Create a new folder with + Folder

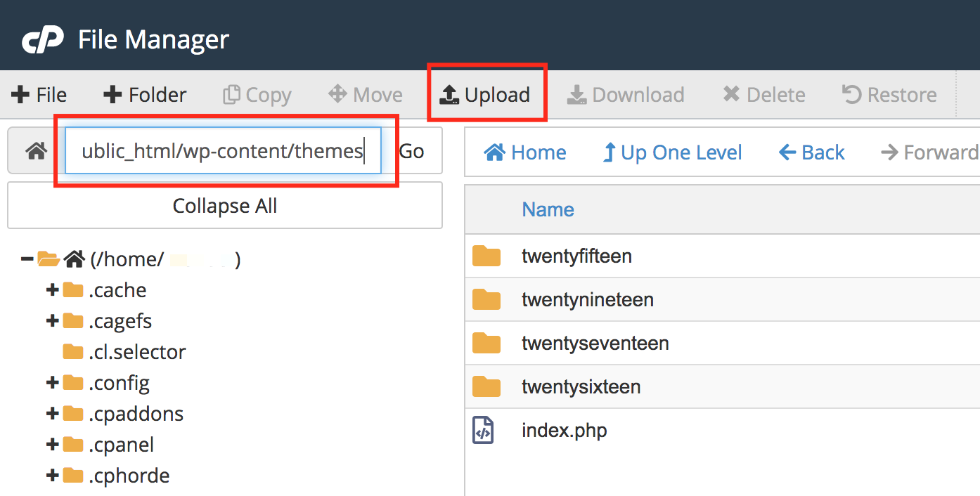(145, 95)
